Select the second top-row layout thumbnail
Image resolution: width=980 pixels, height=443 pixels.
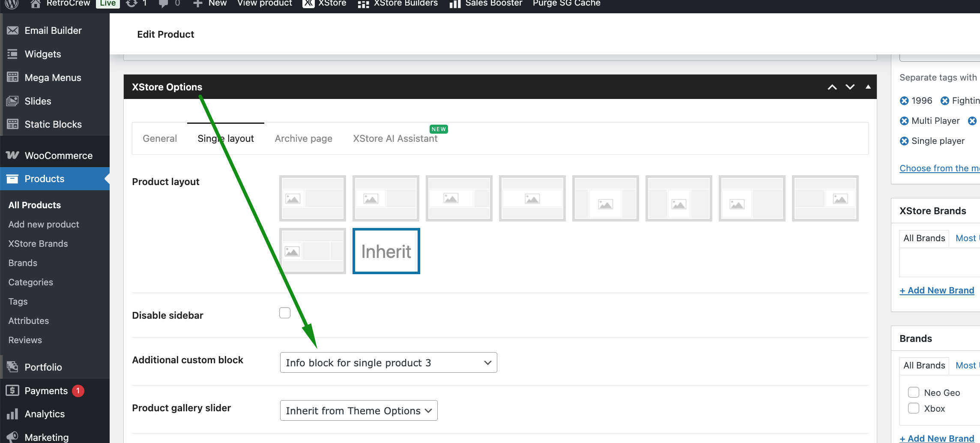pos(386,198)
